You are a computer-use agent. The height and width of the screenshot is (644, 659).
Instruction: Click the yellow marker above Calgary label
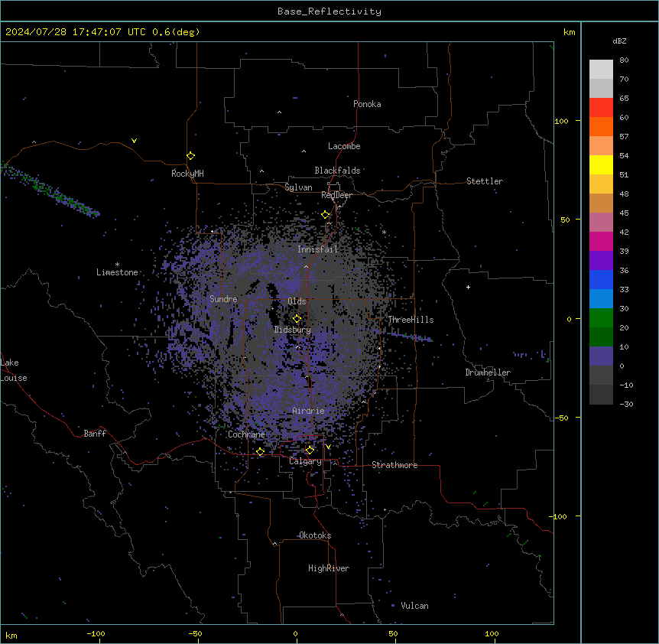tap(310, 450)
